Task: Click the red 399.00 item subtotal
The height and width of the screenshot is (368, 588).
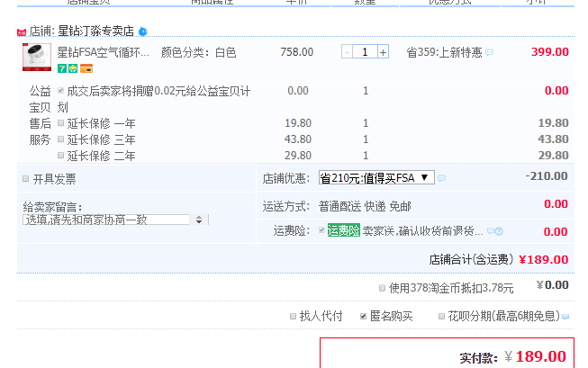Action: 550,51
